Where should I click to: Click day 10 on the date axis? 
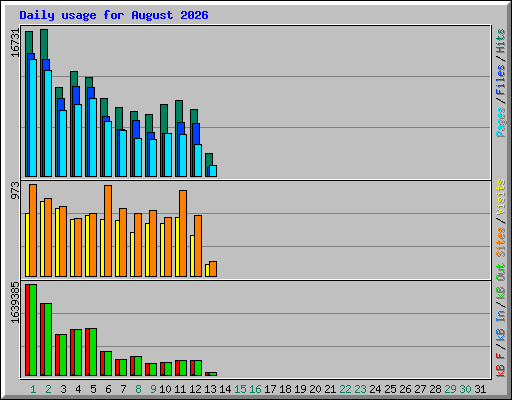click(x=165, y=389)
